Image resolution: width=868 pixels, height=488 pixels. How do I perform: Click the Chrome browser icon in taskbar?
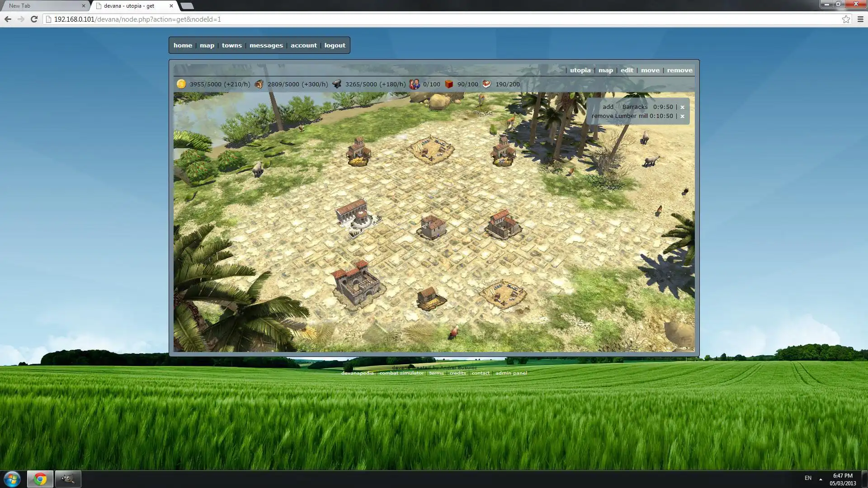coord(39,479)
